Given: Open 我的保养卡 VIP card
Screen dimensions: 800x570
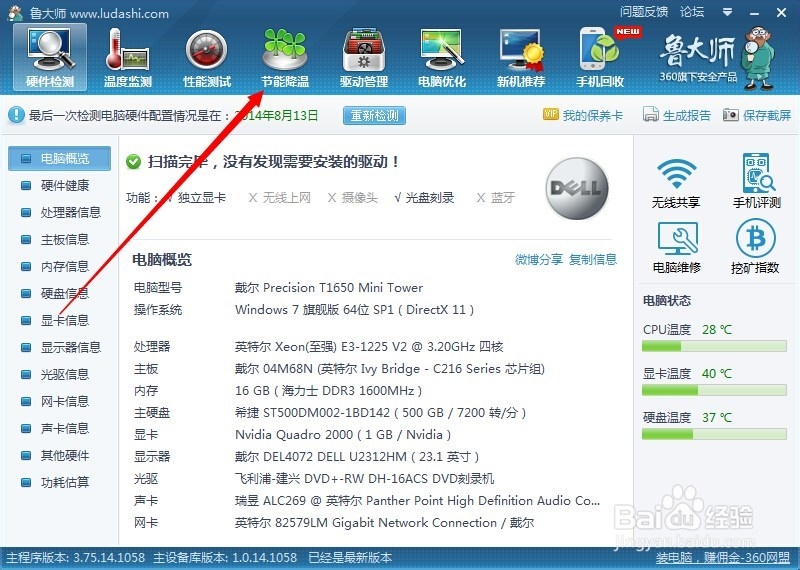Looking at the screenshot, I should [583, 115].
